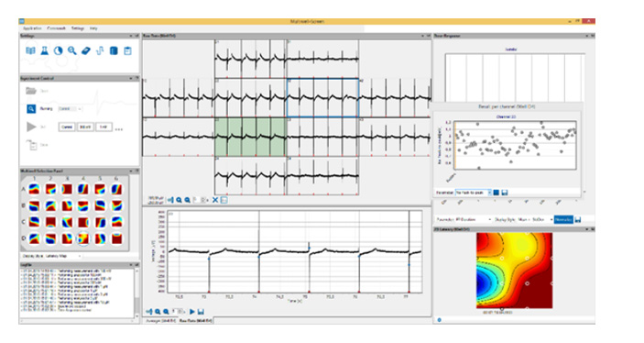Viewport: 644px width, 343px height.
Task: Open the Settings panel header dropdown arrow
Action: 131,36
